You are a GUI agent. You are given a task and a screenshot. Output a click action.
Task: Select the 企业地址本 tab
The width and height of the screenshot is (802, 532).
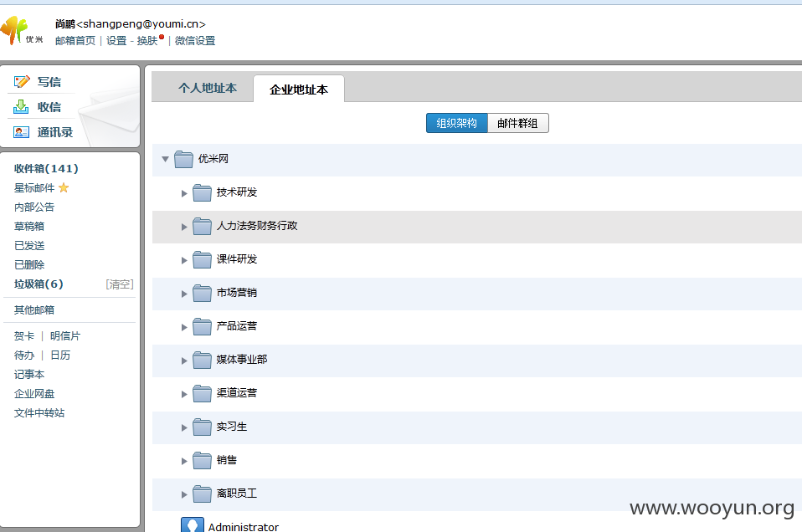click(x=299, y=90)
